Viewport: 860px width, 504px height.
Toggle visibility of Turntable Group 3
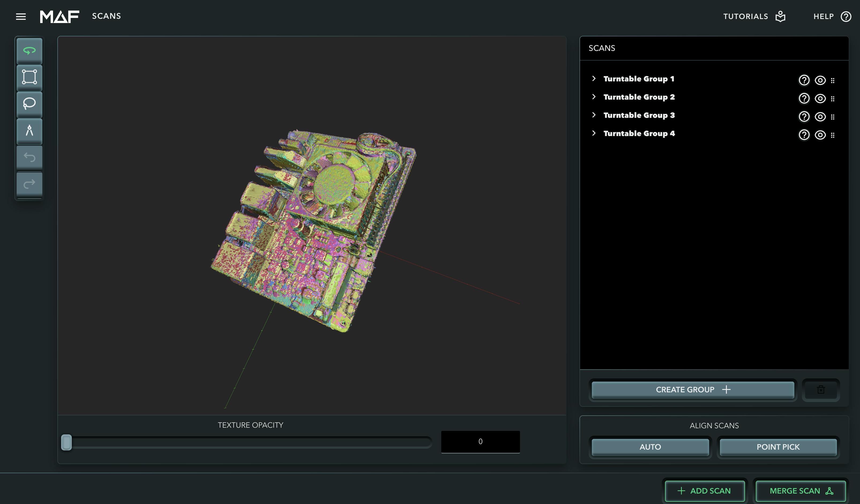(820, 117)
